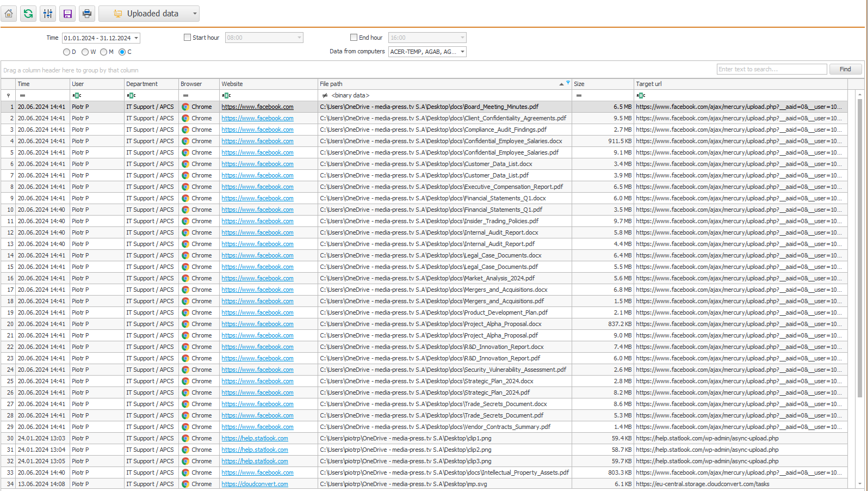Select the Trade_Secrets_Document.docx file path cell
Viewport: 868px width, 491px height.
pos(445,404)
